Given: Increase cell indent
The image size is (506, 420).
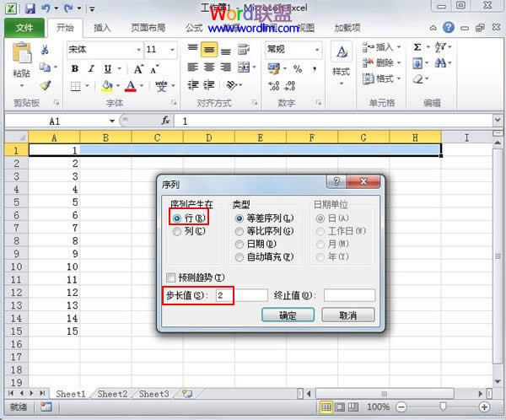Looking at the screenshot, I should click(209, 85).
